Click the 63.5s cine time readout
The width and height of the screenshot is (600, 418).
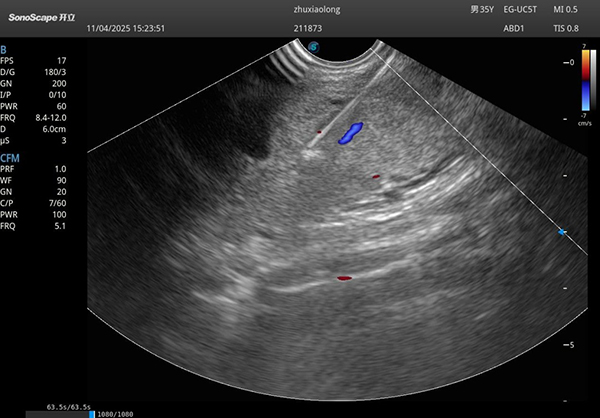coord(69,406)
